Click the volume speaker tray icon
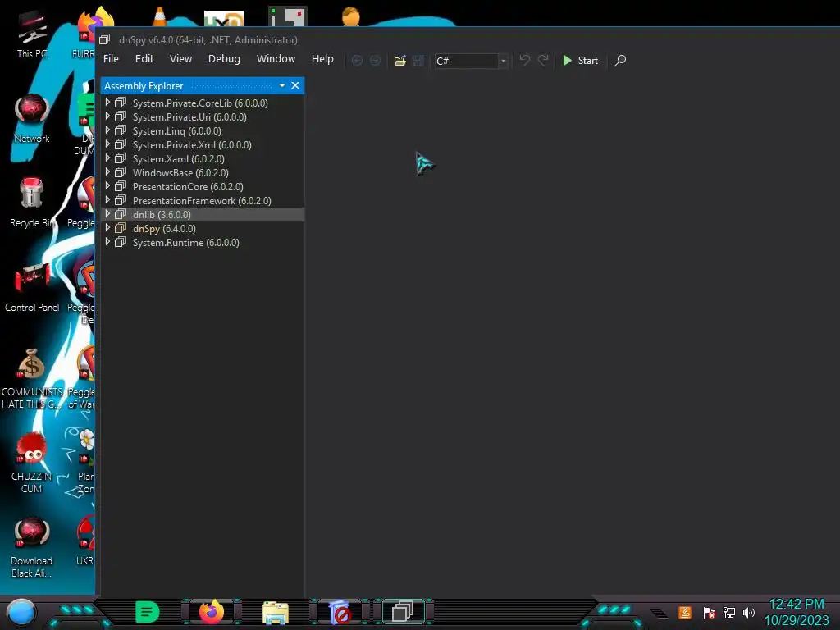This screenshot has height=630, width=840. point(749,612)
